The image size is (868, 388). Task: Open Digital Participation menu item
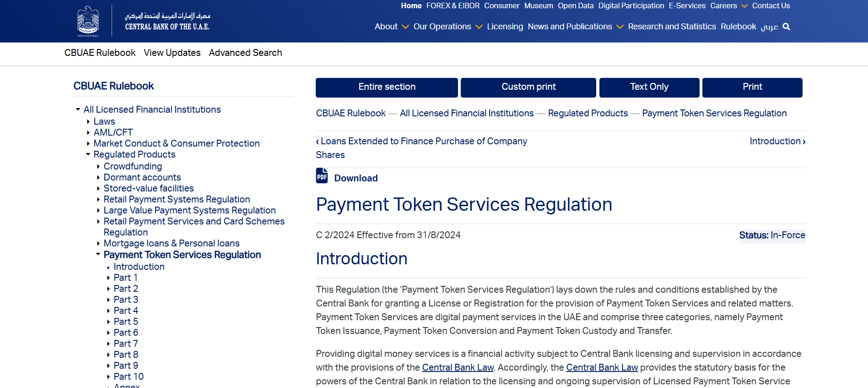point(631,6)
